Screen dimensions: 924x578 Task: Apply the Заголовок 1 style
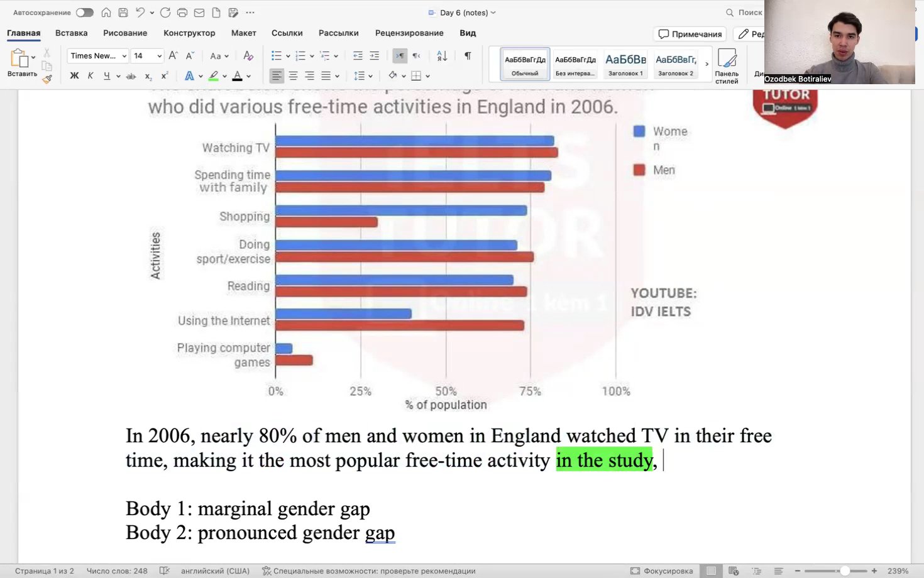click(x=625, y=63)
